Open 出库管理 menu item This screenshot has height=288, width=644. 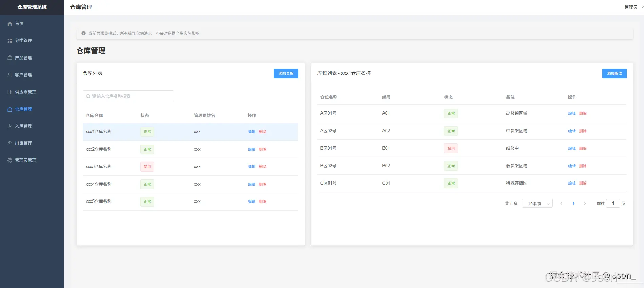pos(32,143)
